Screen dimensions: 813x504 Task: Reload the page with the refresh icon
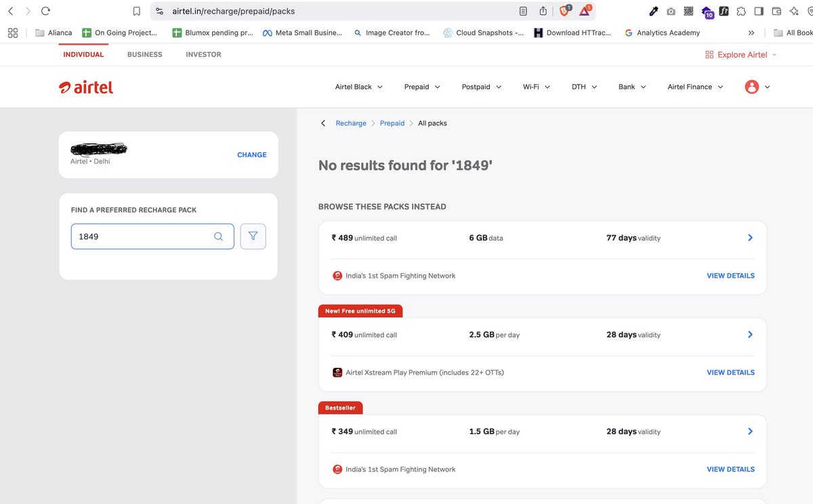45,11
